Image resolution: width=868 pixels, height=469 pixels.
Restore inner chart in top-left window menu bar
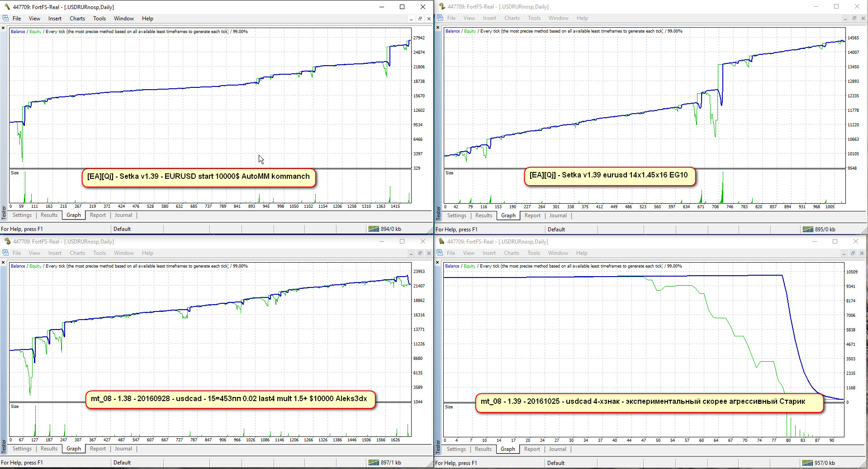[420, 19]
